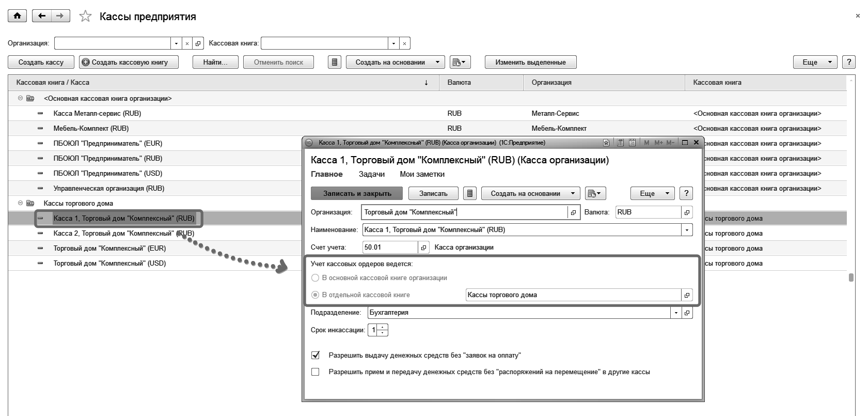Click into the Счет учета field
The width and height of the screenshot is (868, 416).
390,248
